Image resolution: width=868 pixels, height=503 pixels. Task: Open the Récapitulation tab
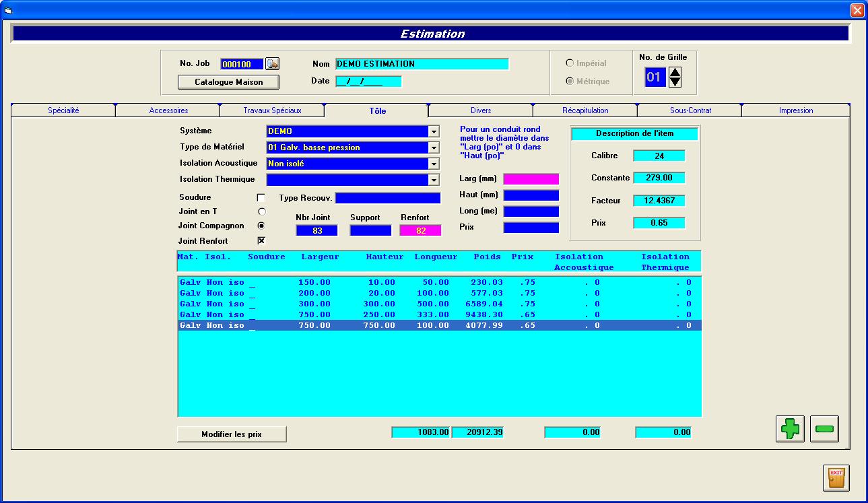[x=585, y=110]
